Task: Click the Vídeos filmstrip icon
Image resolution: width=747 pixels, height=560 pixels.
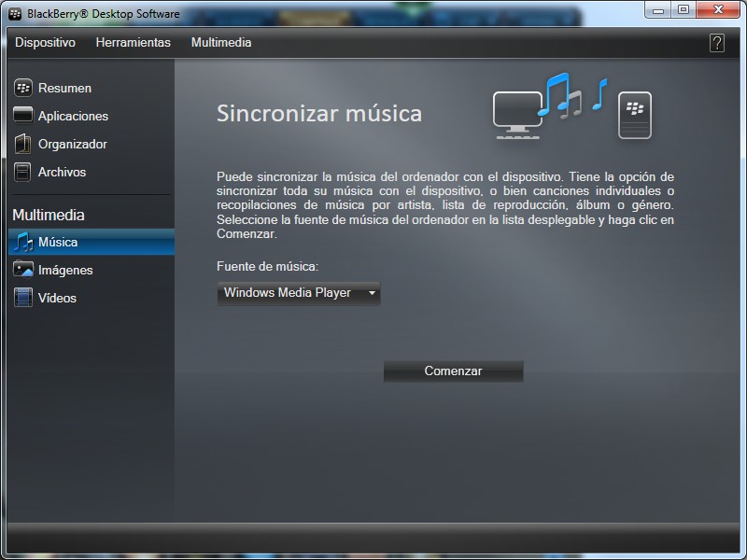Action: click(22, 298)
